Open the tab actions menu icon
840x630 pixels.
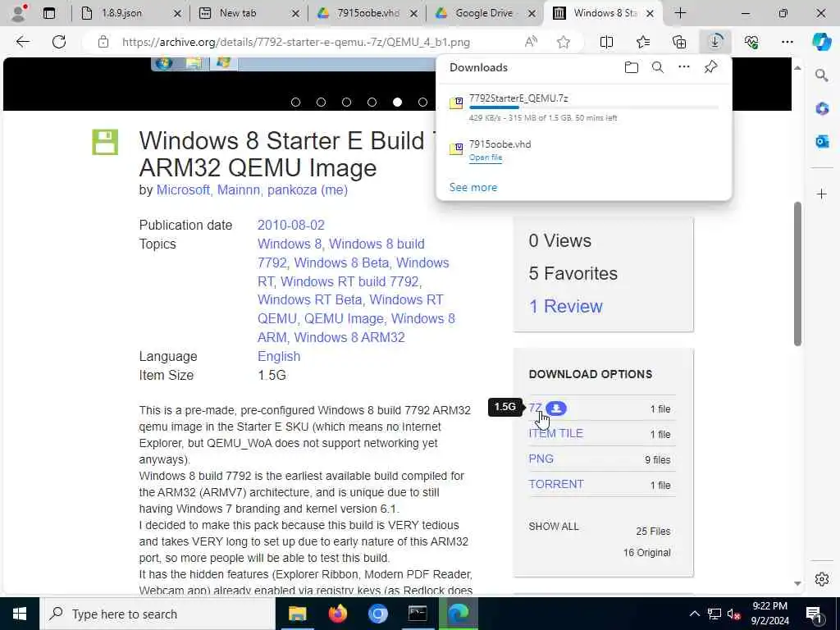coord(49,13)
